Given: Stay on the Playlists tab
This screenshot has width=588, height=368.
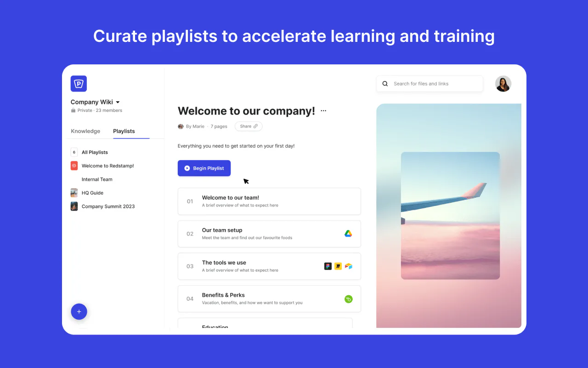Looking at the screenshot, I should pyautogui.click(x=124, y=131).
